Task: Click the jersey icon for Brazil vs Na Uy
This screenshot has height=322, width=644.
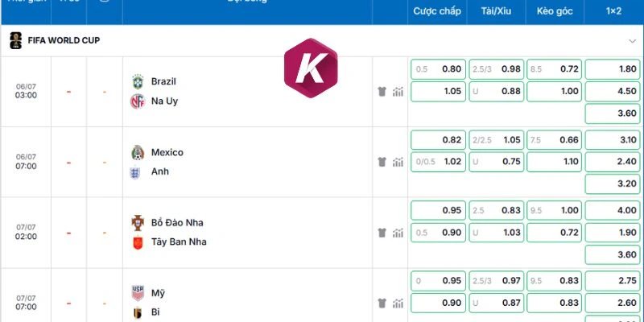Action: click(x=382, y=92)
